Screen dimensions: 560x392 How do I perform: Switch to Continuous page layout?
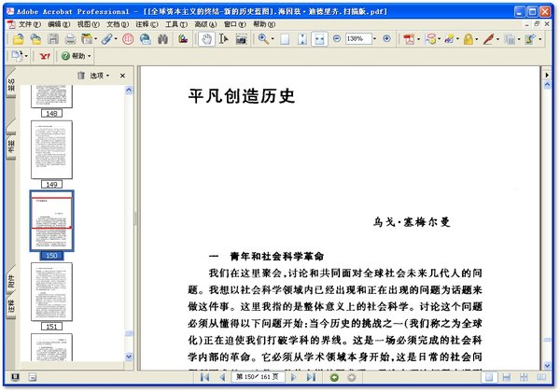506,377
